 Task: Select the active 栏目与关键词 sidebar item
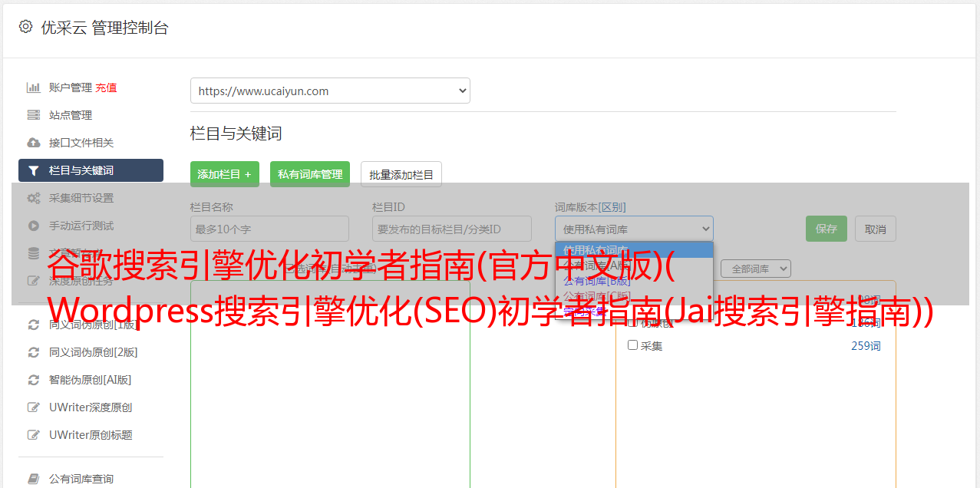91,170
